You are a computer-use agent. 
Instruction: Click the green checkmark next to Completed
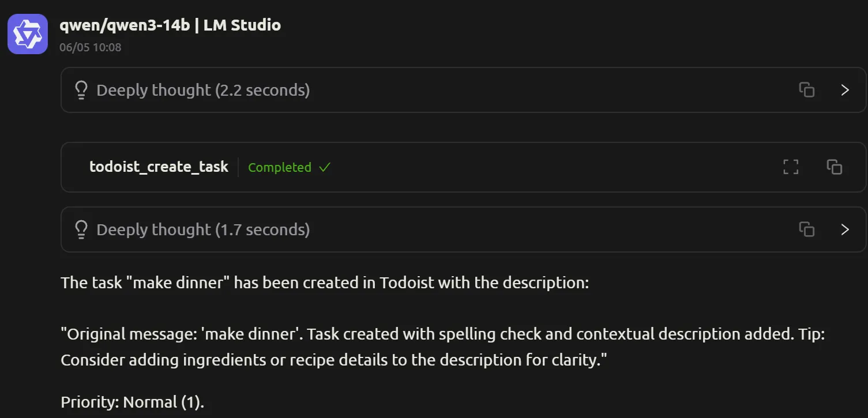(325, 167)
